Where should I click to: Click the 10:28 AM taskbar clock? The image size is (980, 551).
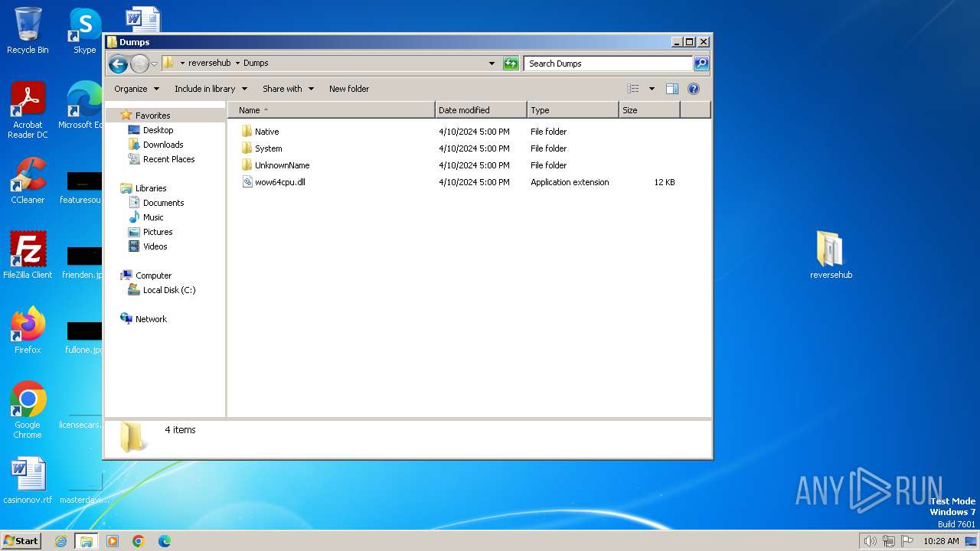(x=941, y=541)
